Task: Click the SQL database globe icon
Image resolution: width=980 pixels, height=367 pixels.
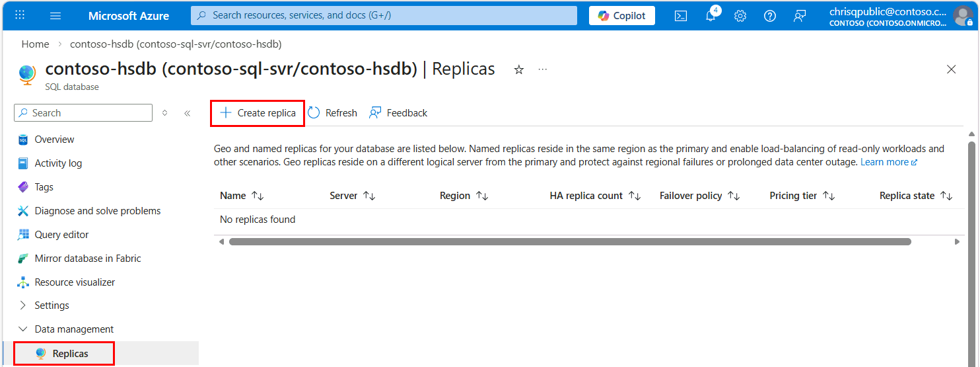Action: point(27,75)
